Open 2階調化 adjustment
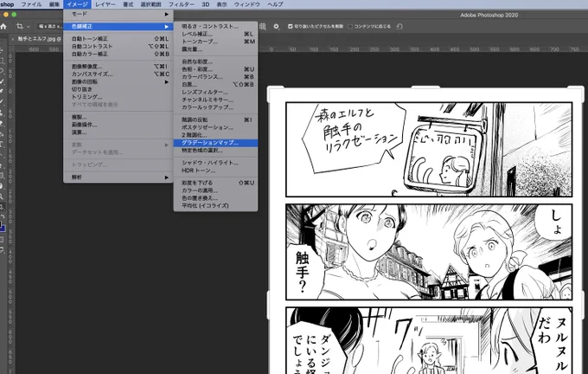 (215, 135)
